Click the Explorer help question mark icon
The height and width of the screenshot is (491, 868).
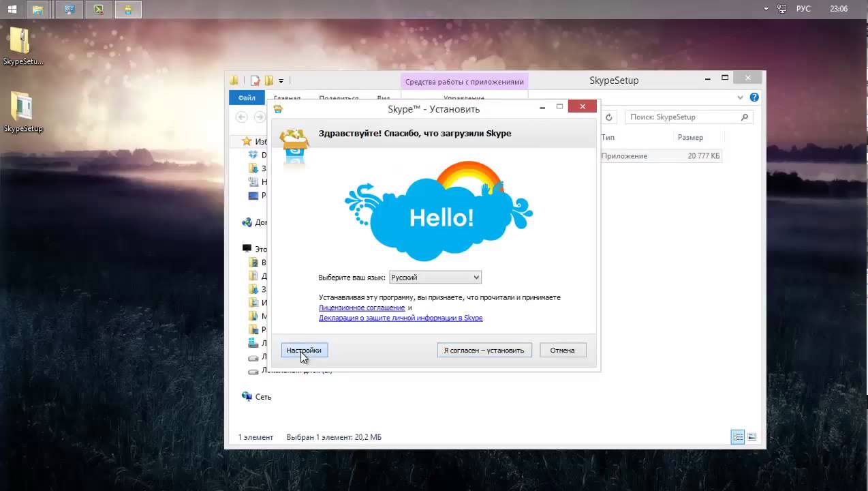click(754, 98)
